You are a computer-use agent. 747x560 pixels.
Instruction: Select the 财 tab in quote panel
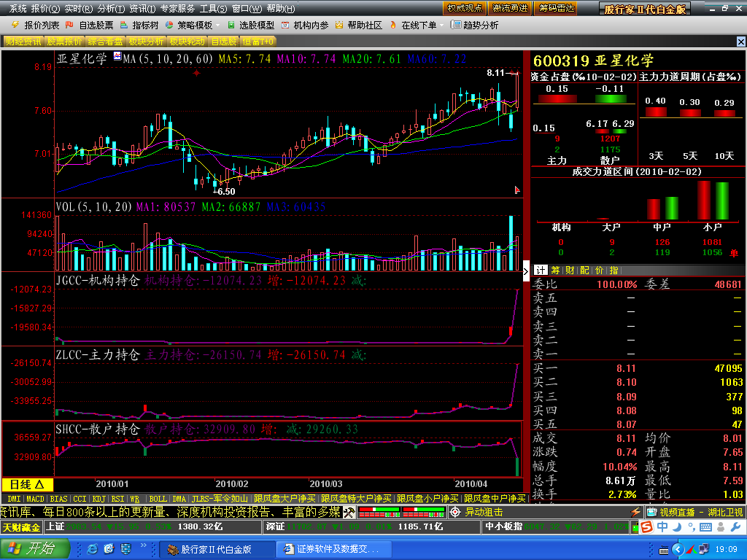(x=570, y=271)
